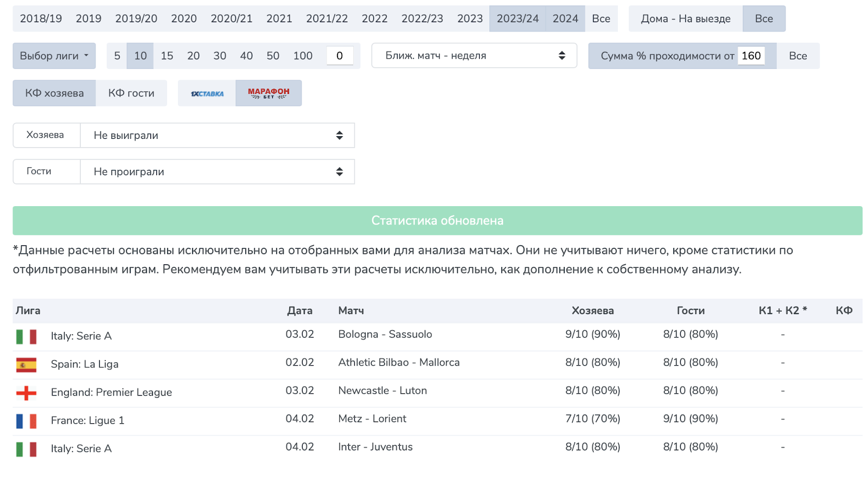Toggle the 2018/19 season filter
Viewport: 868px width, 484px height.
coord(41,18)
